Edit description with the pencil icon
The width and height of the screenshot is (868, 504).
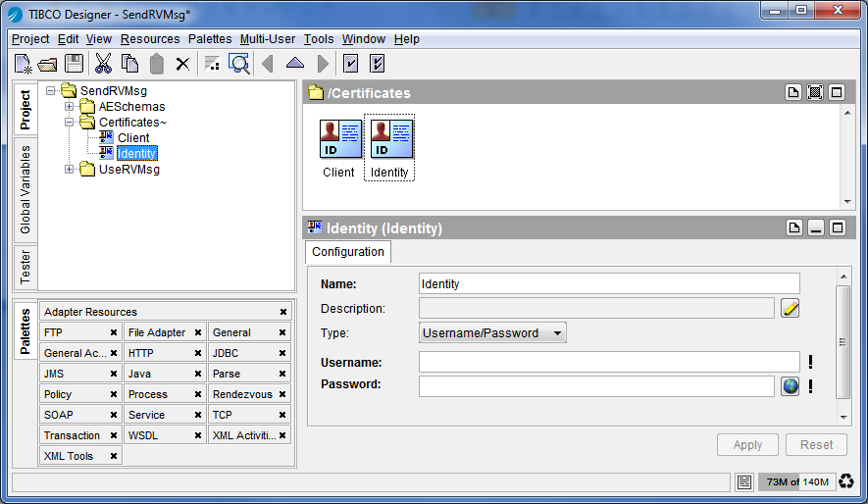(790, 308)
